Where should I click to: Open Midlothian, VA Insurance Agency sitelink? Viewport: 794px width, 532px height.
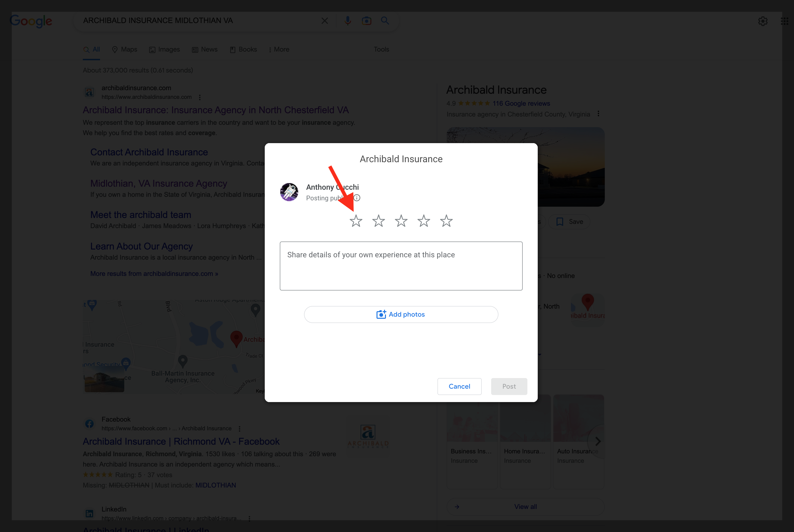(x=158, y=183)
